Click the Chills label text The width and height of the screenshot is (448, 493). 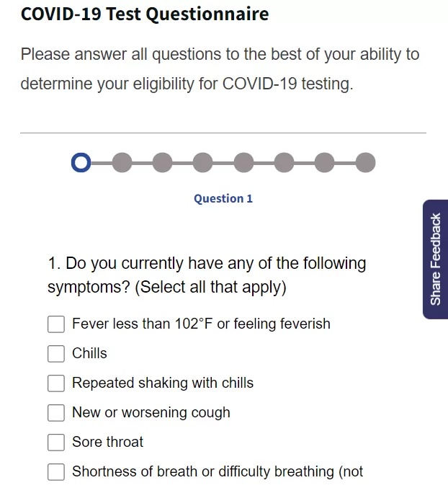tap(89, 353)
